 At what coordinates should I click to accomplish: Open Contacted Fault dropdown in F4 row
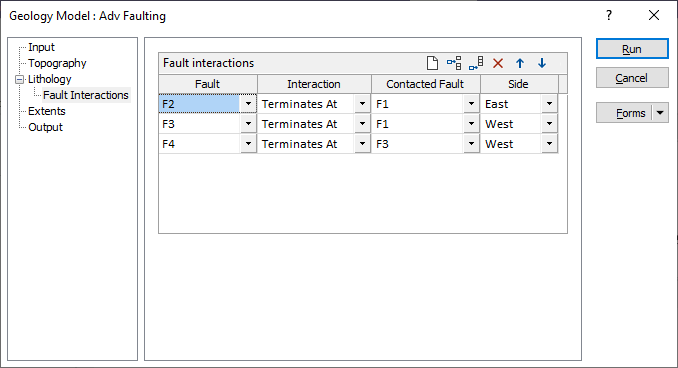[471, 144]
